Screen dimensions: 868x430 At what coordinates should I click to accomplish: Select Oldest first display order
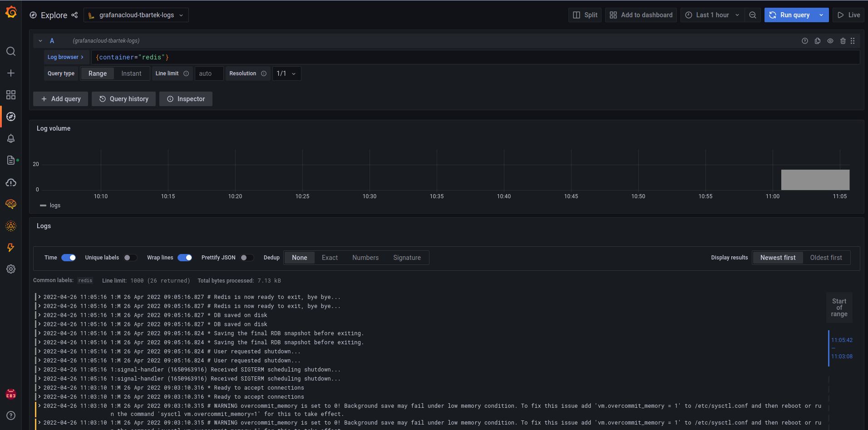(826, 258)
